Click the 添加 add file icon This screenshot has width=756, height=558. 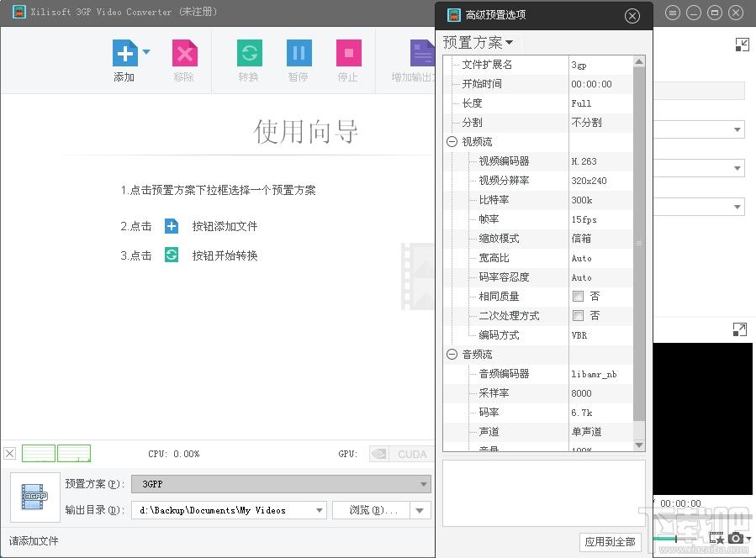click(124, 53)
